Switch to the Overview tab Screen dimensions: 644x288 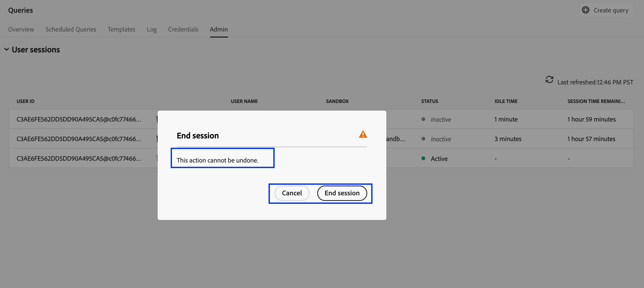pos(21,29)
